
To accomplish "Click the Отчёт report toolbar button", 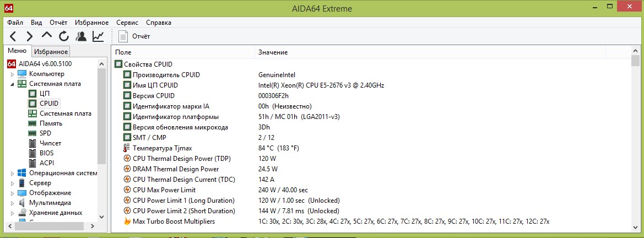I will [x=135, y=36].
